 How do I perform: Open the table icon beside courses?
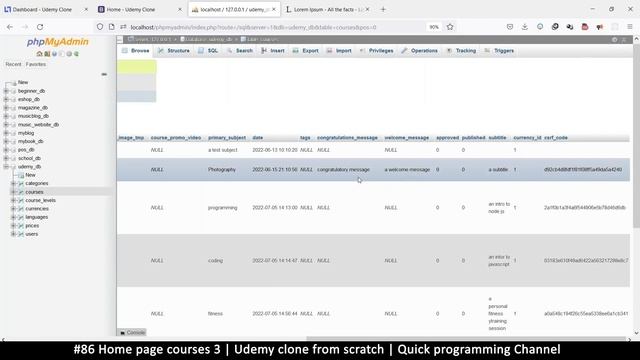pyautogui.click(x=21, y=192)
